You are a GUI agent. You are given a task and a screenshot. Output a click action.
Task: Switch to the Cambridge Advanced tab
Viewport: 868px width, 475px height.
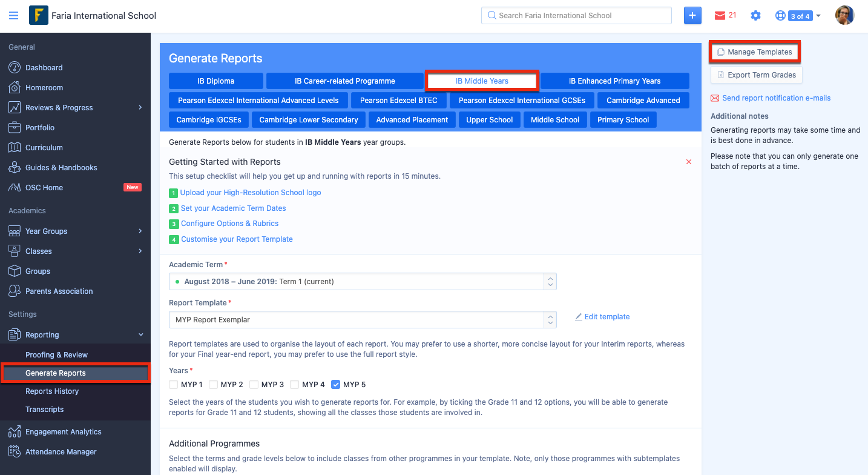pyautogui.click(x=643, y=100)
